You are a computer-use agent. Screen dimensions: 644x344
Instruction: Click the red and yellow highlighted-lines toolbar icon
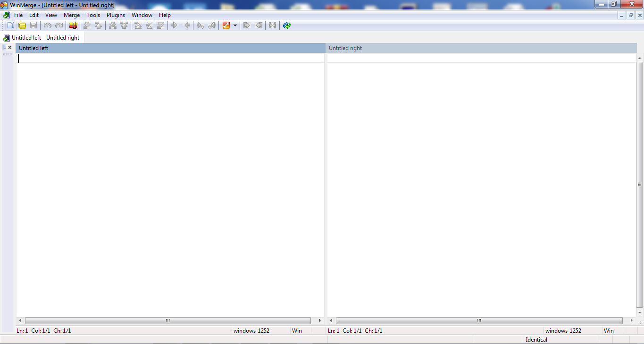(73, 25)
